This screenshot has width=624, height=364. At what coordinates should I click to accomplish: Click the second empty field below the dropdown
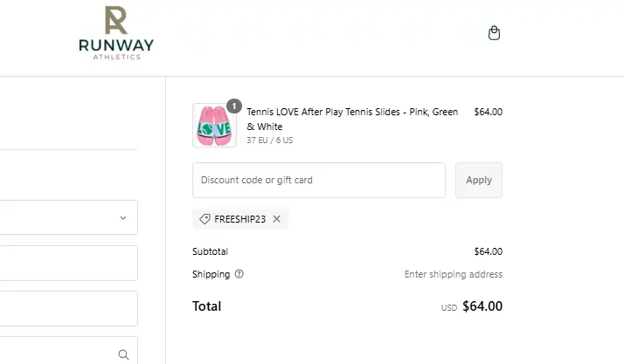pos(68,308)
